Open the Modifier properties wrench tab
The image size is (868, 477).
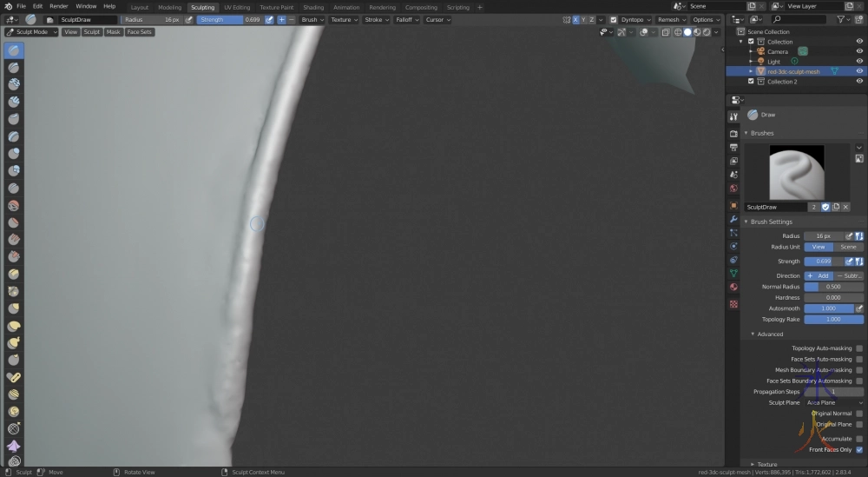[733, 219]
